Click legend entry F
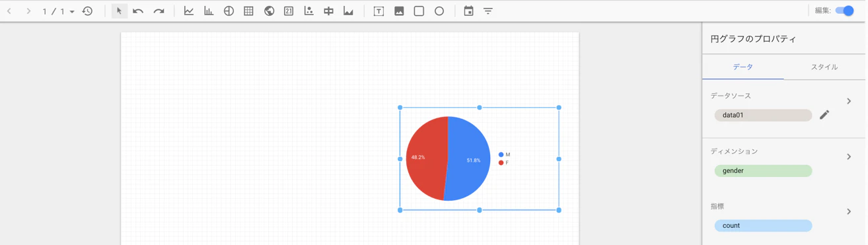Screen dimensions: 868x245 pos(504,162)
